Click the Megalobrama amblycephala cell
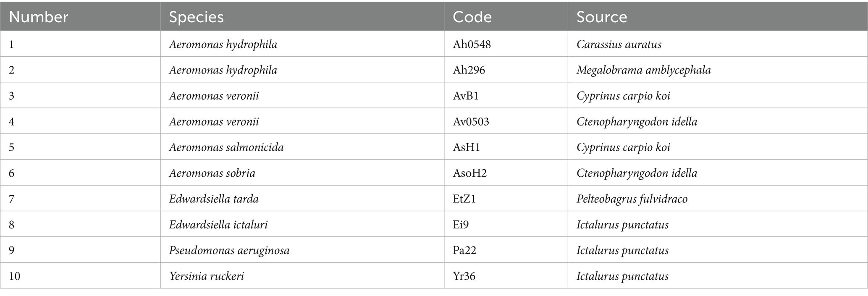The image size is (868, 296). (718, 70)
